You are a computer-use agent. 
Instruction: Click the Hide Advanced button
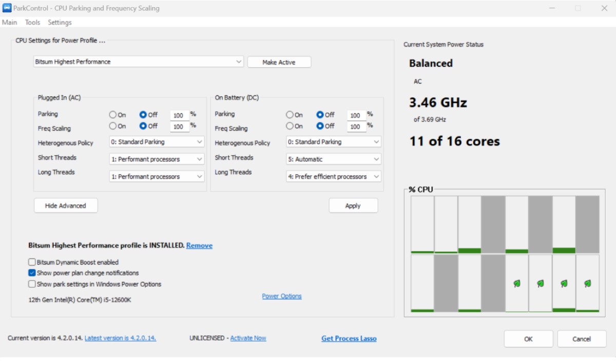66,206
